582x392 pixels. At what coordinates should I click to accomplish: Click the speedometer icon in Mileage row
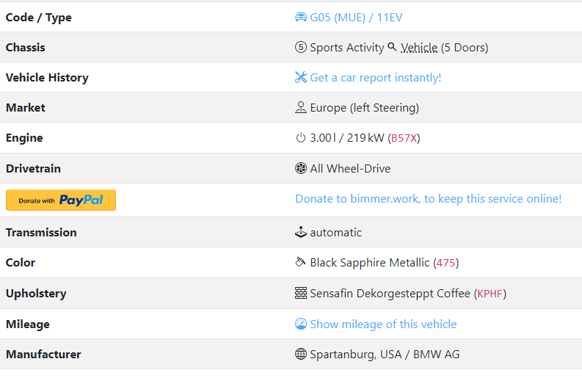(301, 324)
